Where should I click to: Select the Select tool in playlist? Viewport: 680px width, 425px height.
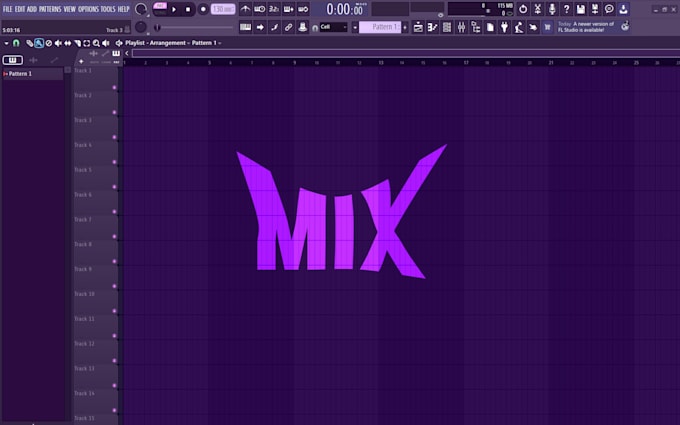(87, 43)
